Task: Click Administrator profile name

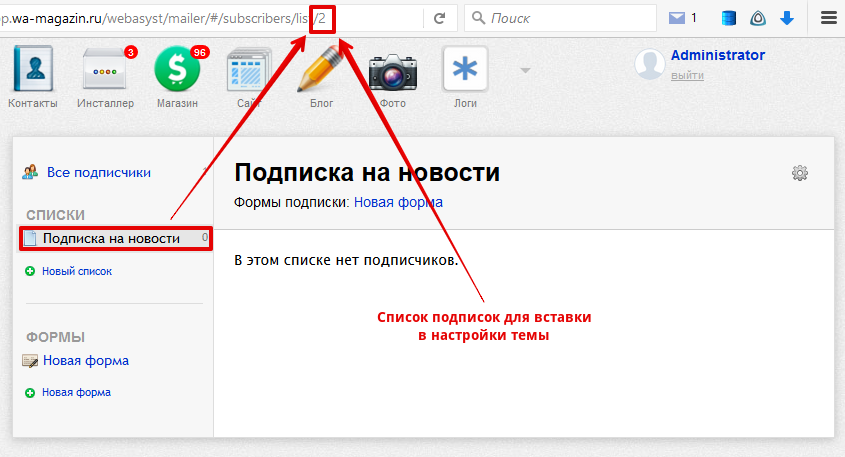Action: coord(718,55)
